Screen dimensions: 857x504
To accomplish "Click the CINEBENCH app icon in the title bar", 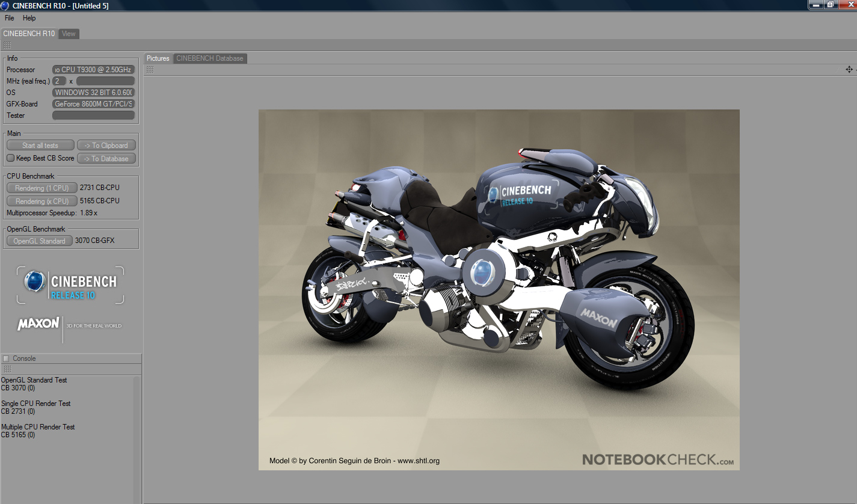I will click(5, 5).
